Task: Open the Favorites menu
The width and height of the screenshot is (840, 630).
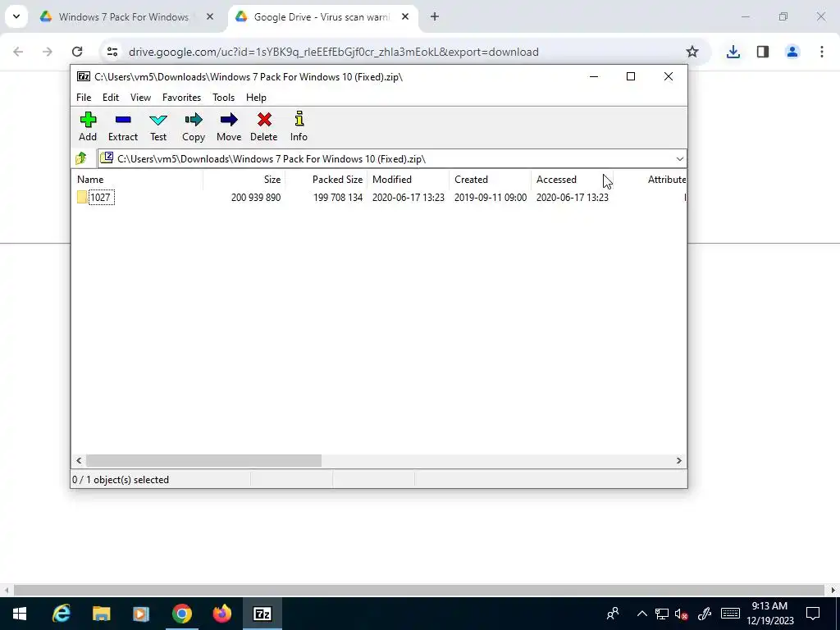Action: (181, 98)
